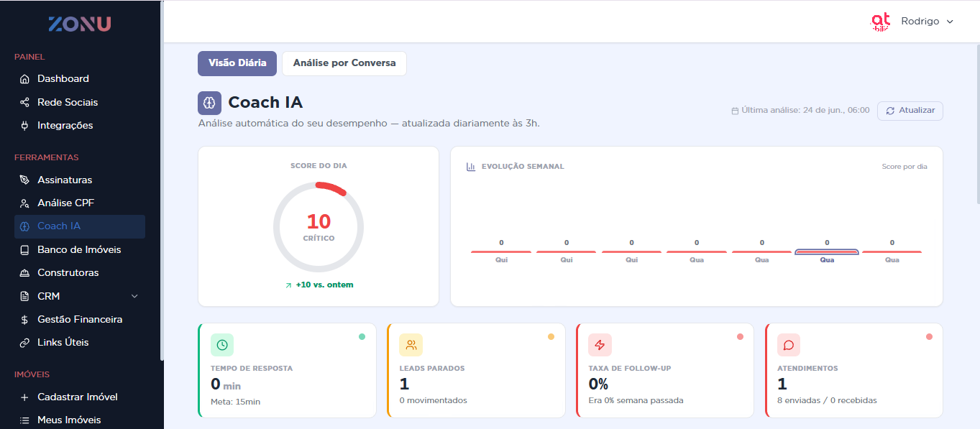Select the highlighted Qua bar in weekly chart
Screen dimensions: 980x429
pyautogui.click(x=827, y=252)
